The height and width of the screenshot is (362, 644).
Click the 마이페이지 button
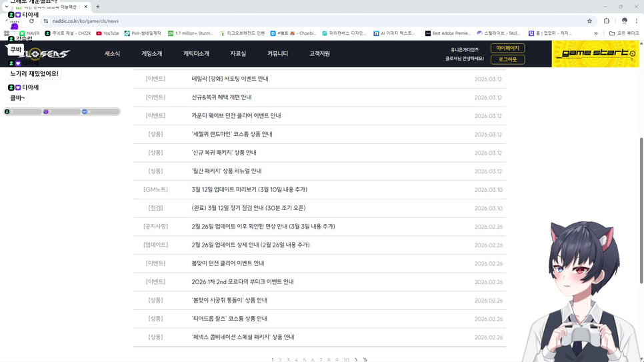(x=507, y=48)
